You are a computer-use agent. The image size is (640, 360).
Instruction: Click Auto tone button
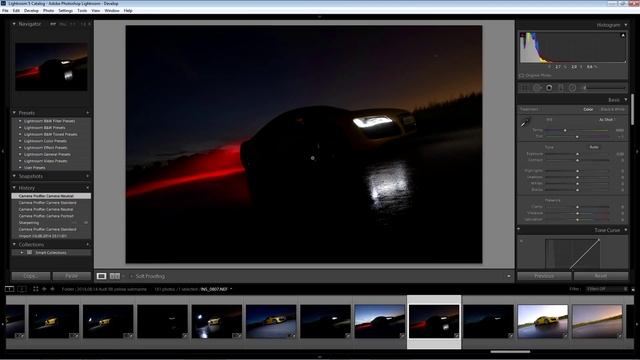pos(594,147)
